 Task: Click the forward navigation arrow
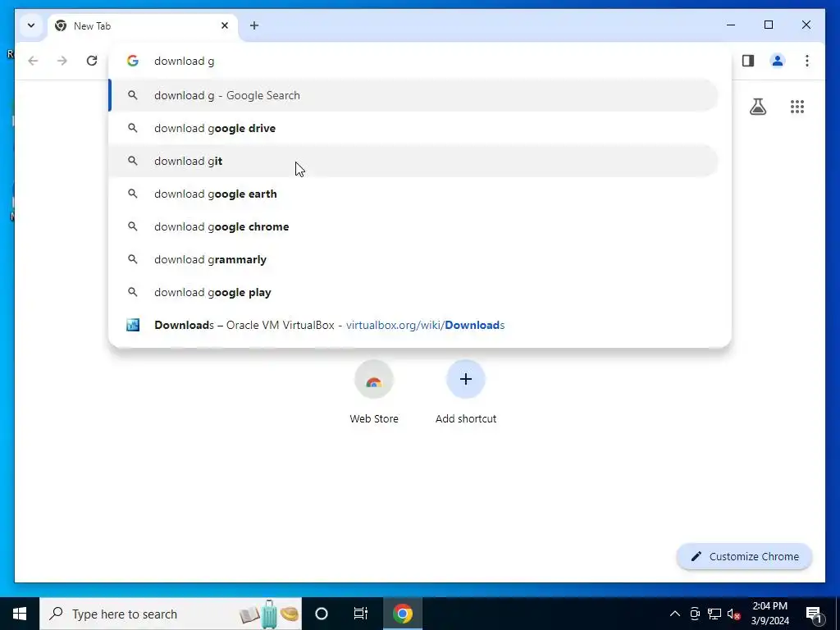[x=62, y=61]
